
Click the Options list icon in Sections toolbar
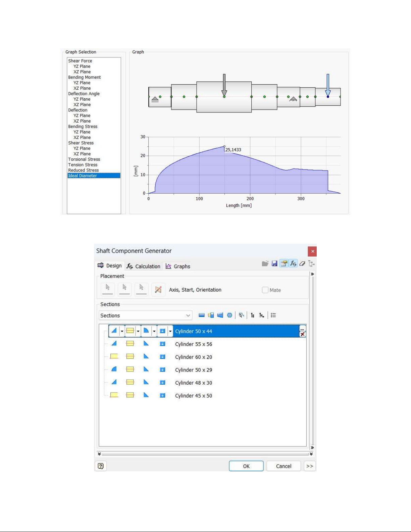coord(273,315)
